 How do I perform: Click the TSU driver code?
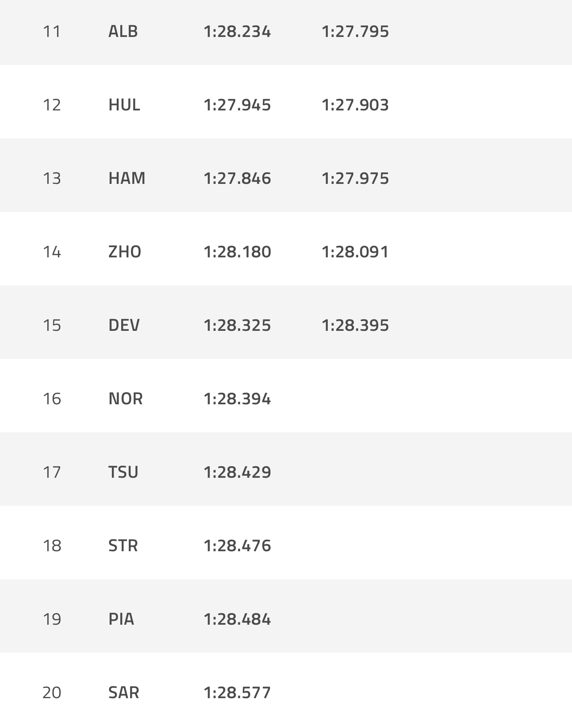coord(123,472)
